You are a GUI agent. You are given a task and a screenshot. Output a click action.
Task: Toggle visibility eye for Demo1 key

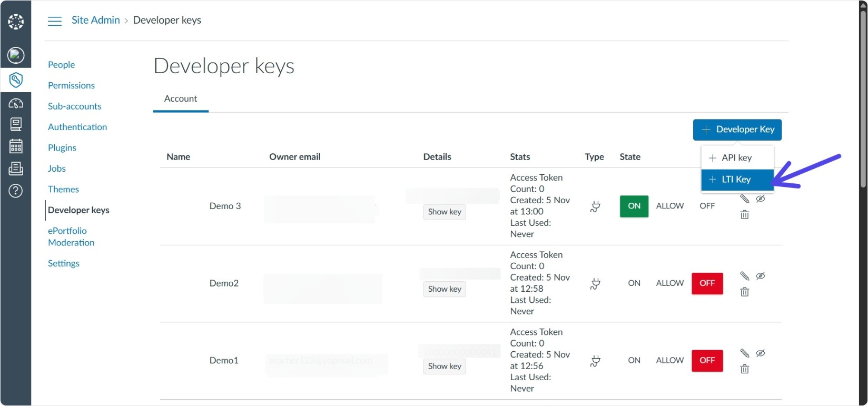pyautogui.click(x=761, y=353)
